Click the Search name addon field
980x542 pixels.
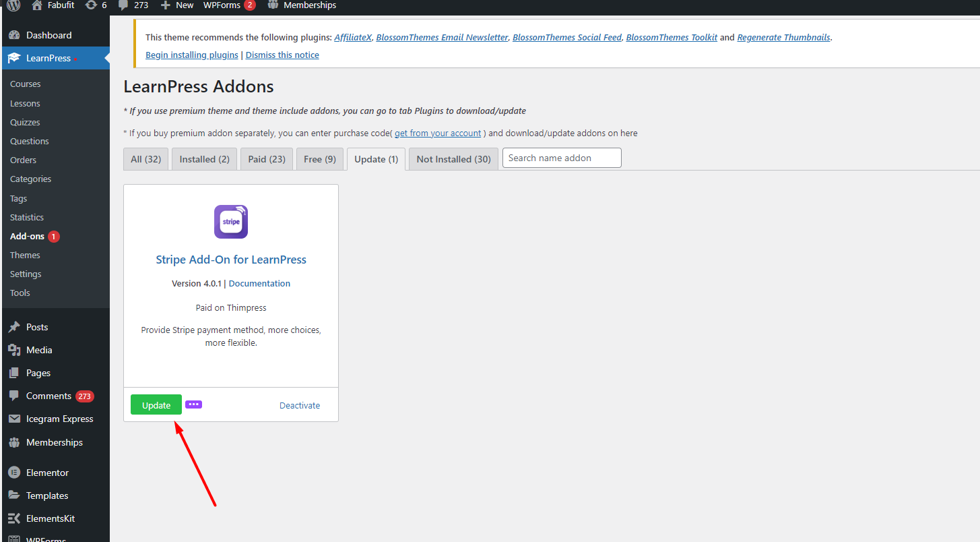point(562,158)
